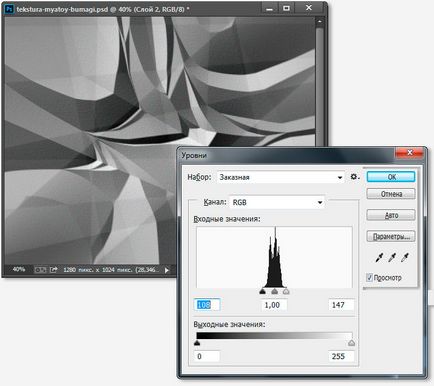Viewport: 434px width, 386px height.
Task: Open Параметры options button
Action: point(391,236)
